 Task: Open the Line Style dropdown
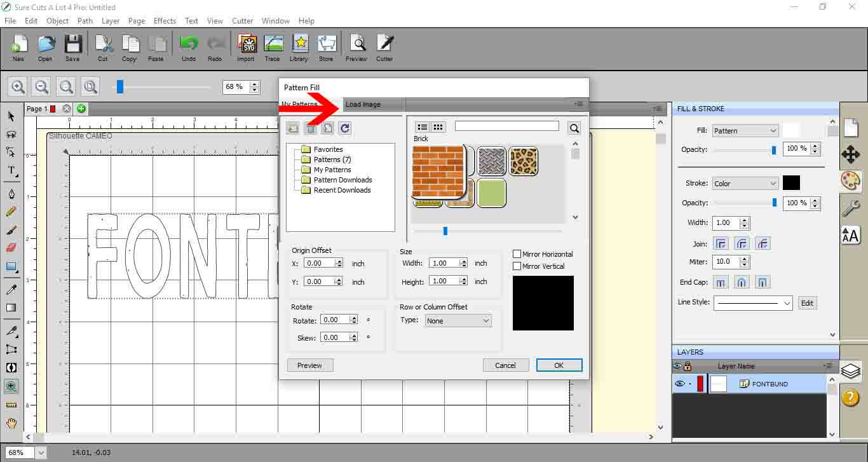(753, 303)
